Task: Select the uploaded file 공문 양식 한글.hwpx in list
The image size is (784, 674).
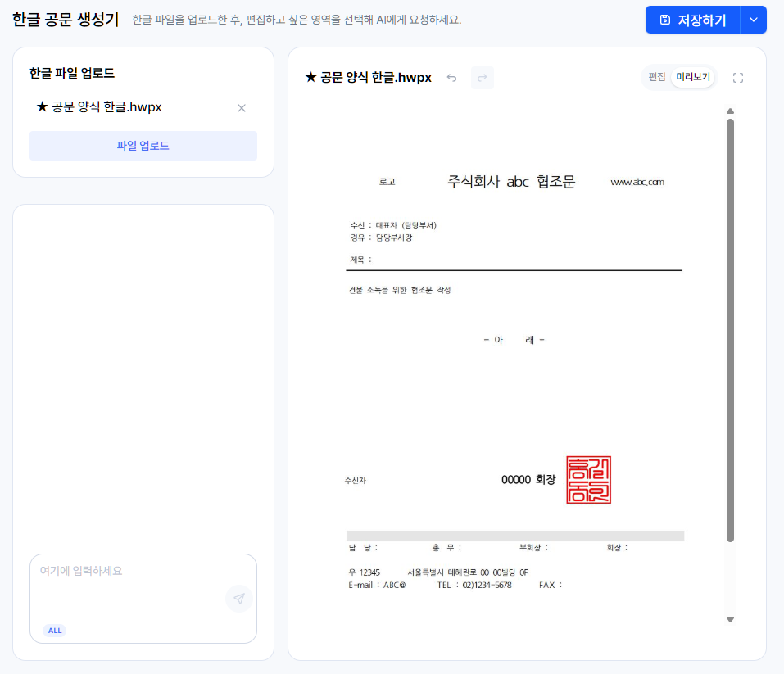Action: coord(105,107)
